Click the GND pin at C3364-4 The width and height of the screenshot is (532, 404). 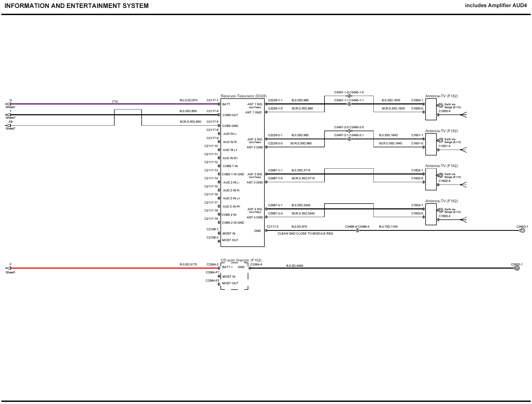pos(250,268)
